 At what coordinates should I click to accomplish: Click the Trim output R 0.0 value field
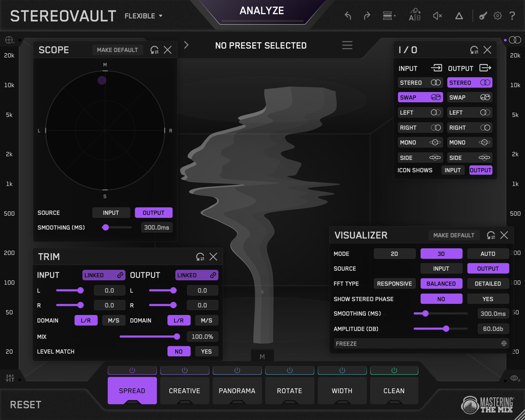(x=202, y=305)
